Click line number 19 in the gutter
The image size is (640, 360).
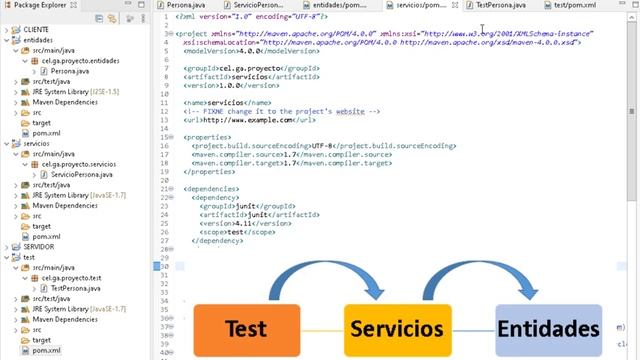(x=164, y=171)
